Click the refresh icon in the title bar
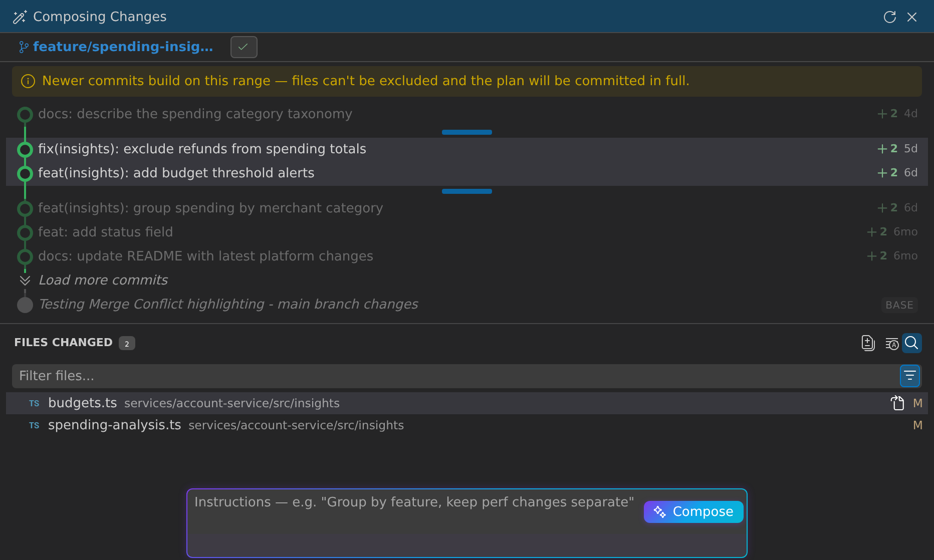The width and height of the screenshot is (934, 560). 889,17
